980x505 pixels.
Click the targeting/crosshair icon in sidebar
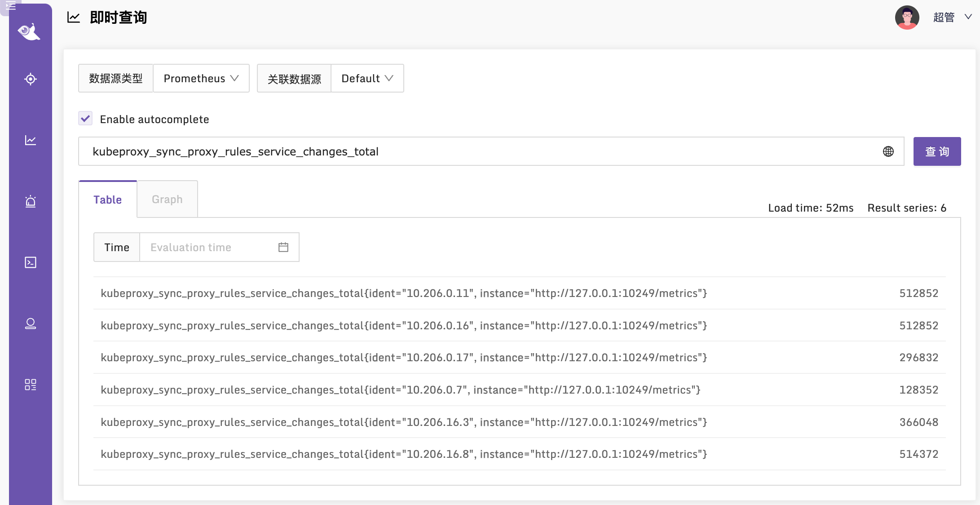(x=29, y=79)
